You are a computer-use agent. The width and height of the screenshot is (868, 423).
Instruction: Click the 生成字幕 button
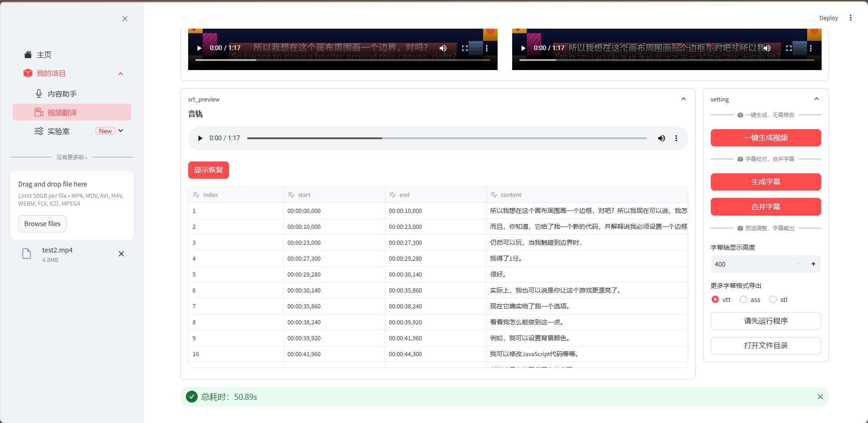click(x=766, y=182)
